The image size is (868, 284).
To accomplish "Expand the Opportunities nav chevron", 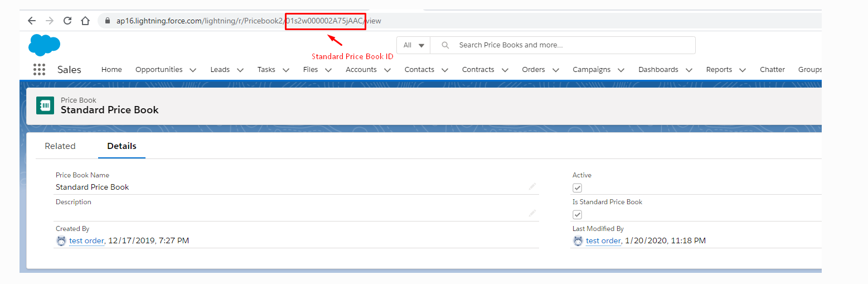I will pyautogui.click(x=193, y=70).
